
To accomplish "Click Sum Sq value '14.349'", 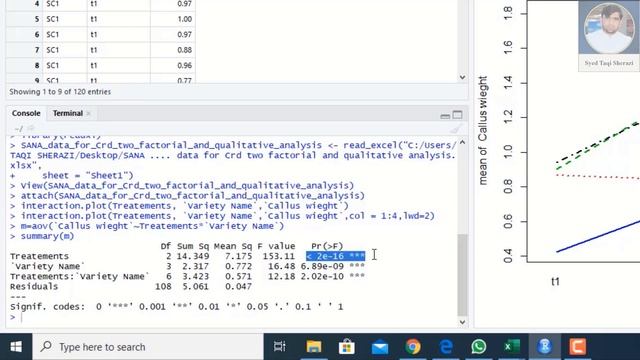I will [x=193, y=256].
